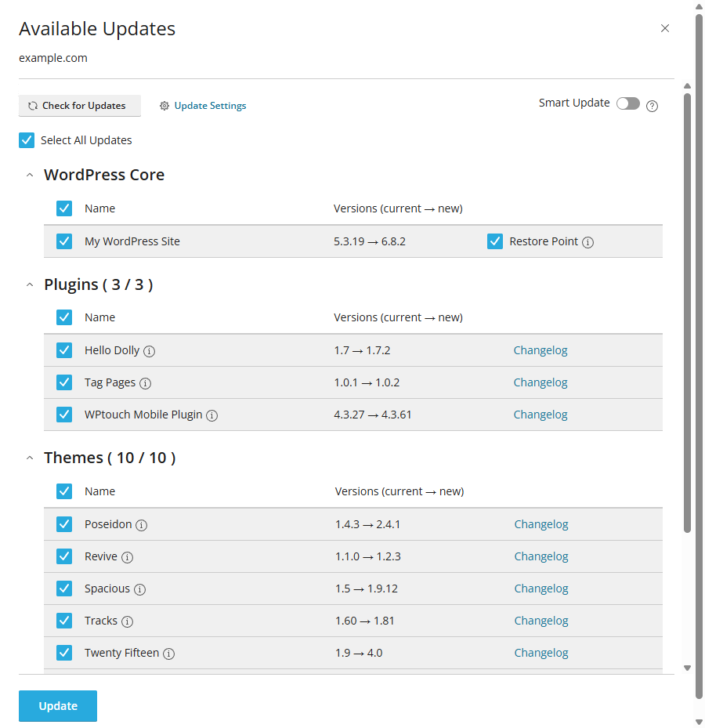The height and width of the screenshot is (728, 705).
Task: Click version text 5.3.19 → 6.8.2
Action: pos(370,241)
